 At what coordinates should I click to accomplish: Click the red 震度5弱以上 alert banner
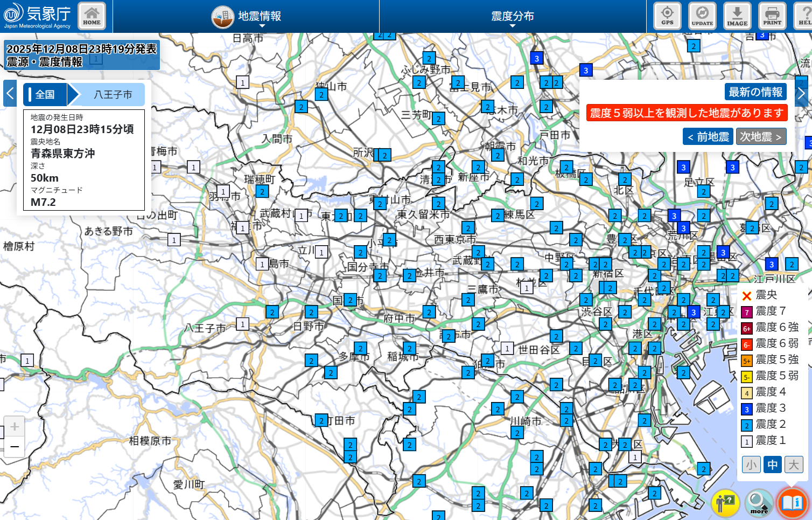(687, 113)
